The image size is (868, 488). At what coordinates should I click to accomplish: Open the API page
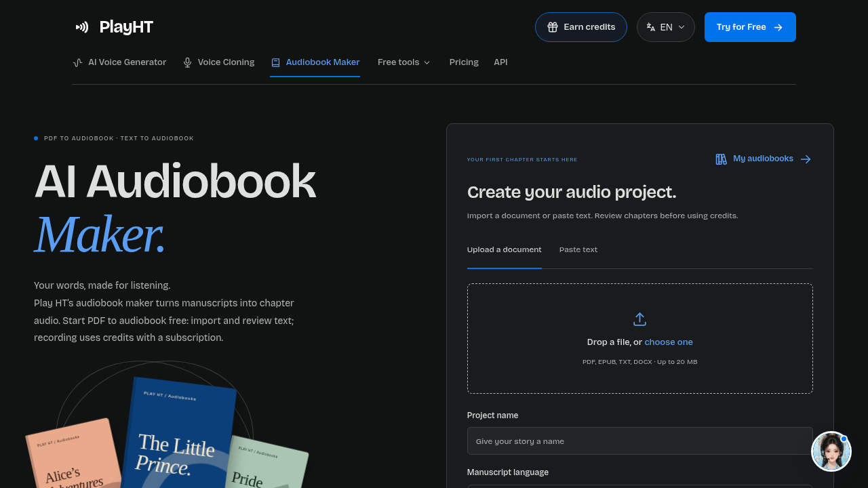pyautogui.click(x=500, y=62)
